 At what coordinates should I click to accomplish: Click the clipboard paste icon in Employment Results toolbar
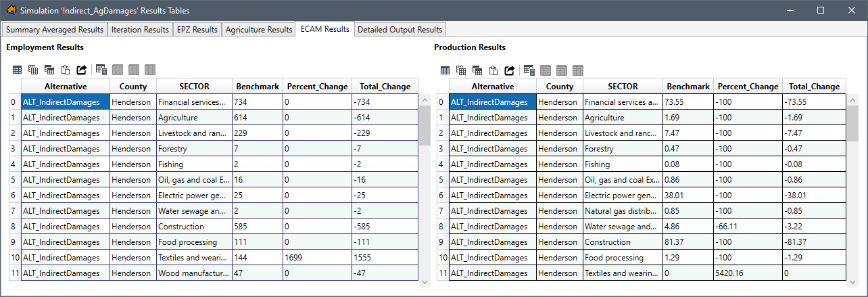[66, 70]
